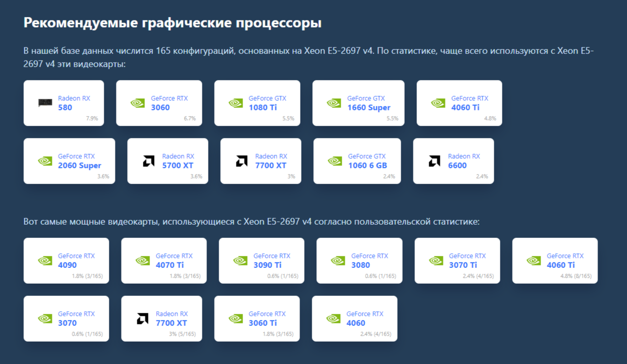Click NVIDIA logo on GeForce RTX 3070 Ti card
Image resolution: width=627 pixels, height=364 pixels.
tap(436, 260)
